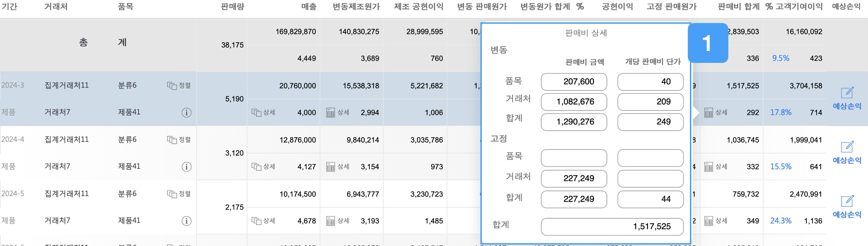Open 매출 상세 for the 2024-5 row
The width and height of the screenshot is (868, 246).
[x=263, y=221]
